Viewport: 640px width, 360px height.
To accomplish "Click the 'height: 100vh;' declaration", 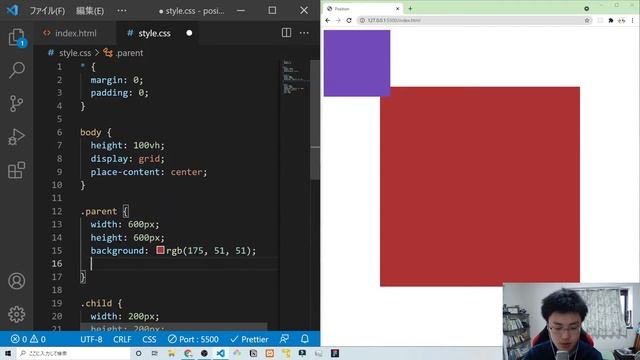I will [127, 145].
